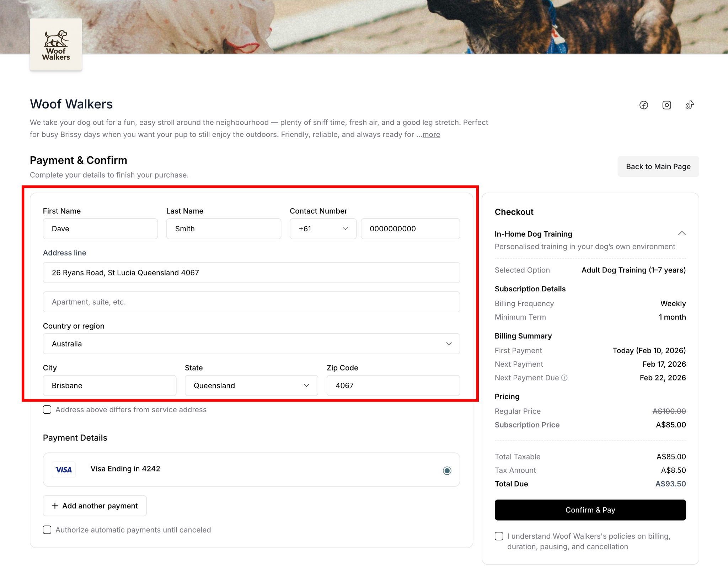Open the Facebook social icon
The height and width of the screenshot is (582, 728).
point(643,105)
